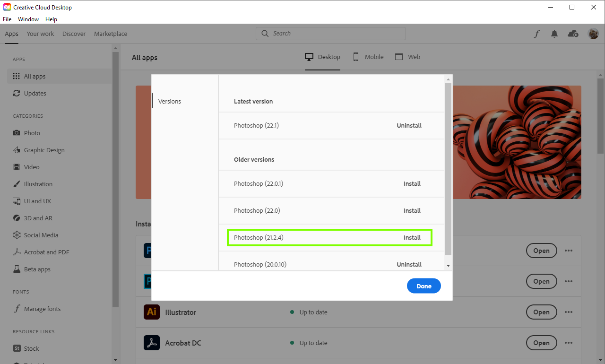Switch to Your work tab
605x364 pixels.
tap(40, 34)
